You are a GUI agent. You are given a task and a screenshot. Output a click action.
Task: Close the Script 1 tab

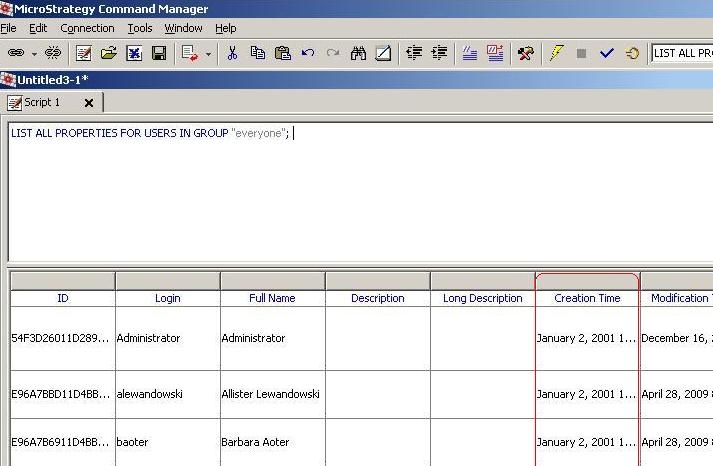89,103
